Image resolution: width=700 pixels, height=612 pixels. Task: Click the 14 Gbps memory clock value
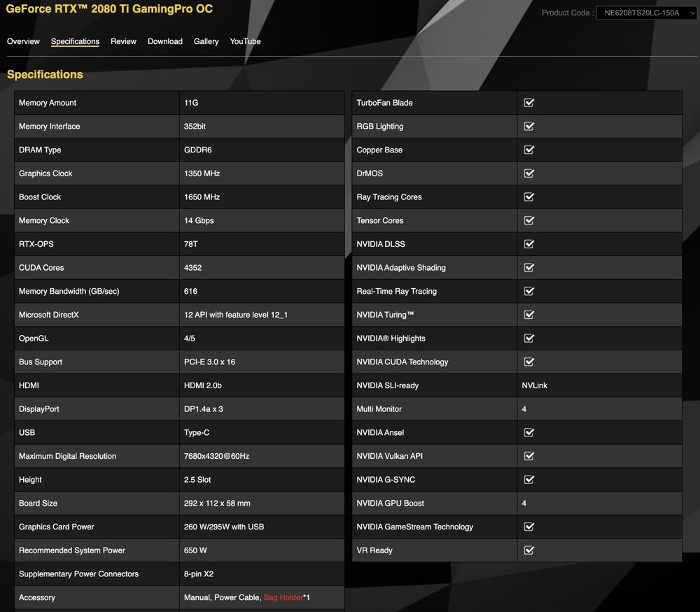pyautogui.click(x=199, y=220)
